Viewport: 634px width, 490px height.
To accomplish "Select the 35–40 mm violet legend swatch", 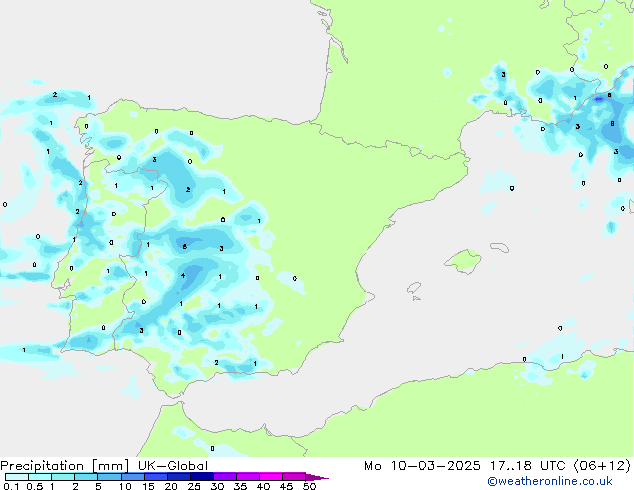I will coord(247,477).
